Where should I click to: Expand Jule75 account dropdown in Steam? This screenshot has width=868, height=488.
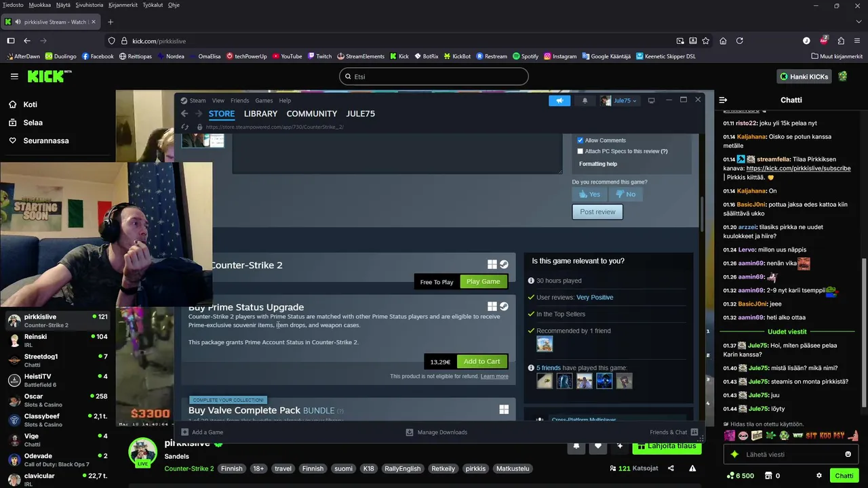[619, 100]
